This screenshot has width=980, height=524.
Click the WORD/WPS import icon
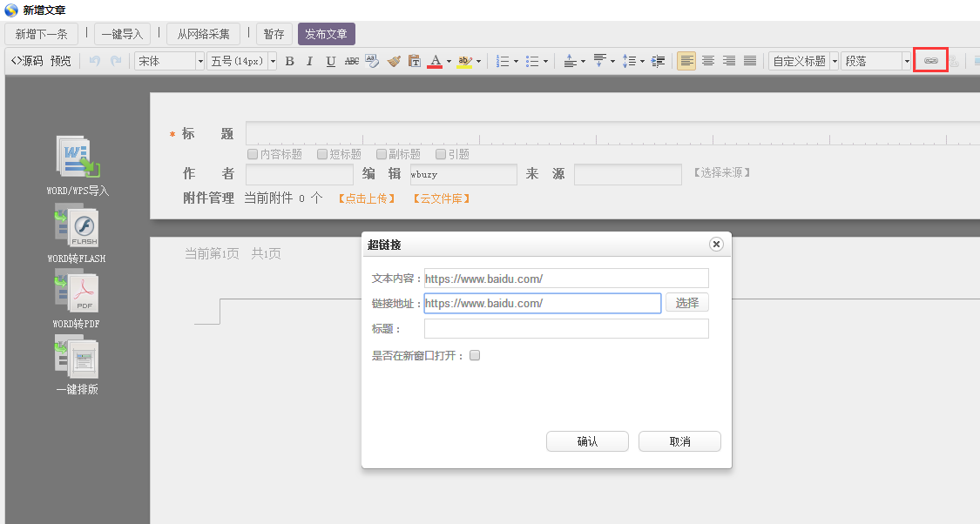(78, 158)
